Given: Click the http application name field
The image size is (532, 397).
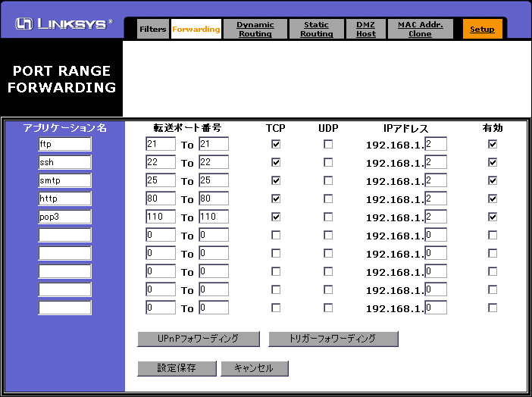Looking at the screenshot, I should tap(65, 198).
